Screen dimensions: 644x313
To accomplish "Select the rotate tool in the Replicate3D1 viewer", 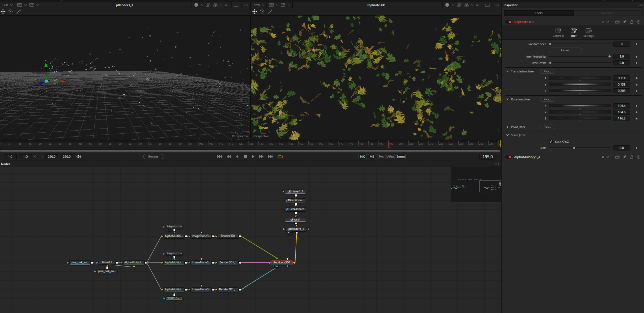I will point(263,11).
